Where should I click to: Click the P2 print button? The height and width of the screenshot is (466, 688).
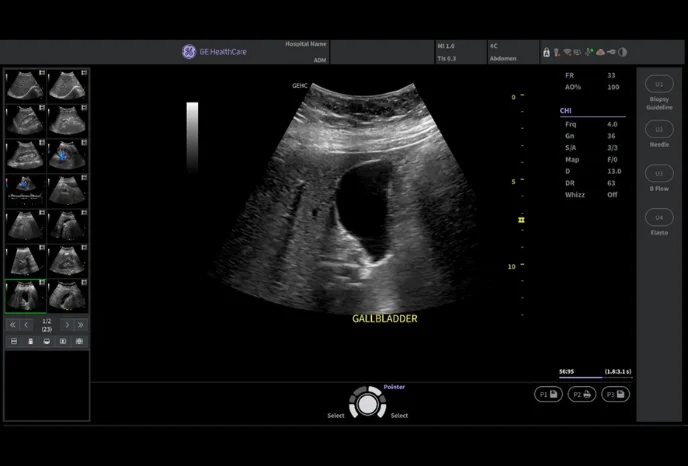click(x=581, y=394)
